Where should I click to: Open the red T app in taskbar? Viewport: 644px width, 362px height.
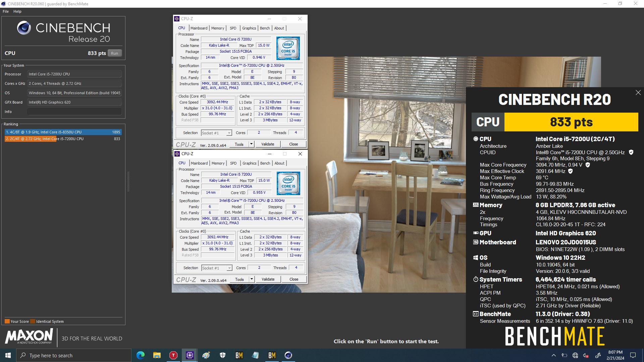[173, 355]
